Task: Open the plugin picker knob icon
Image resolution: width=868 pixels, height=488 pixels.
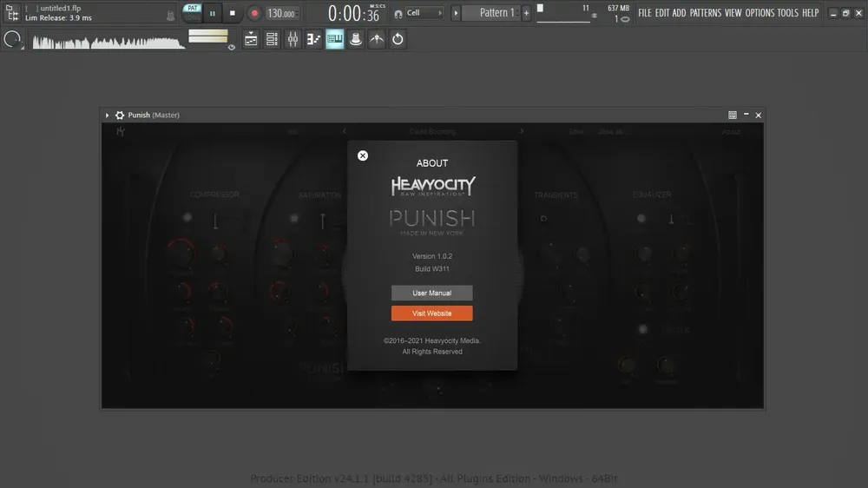Action: point(356,39)
